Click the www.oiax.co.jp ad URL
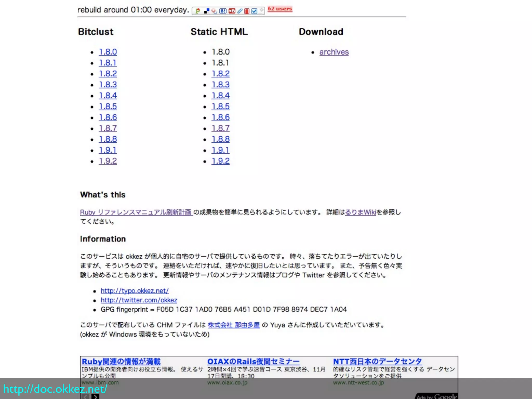532x399 pixels. pos(227,383)
